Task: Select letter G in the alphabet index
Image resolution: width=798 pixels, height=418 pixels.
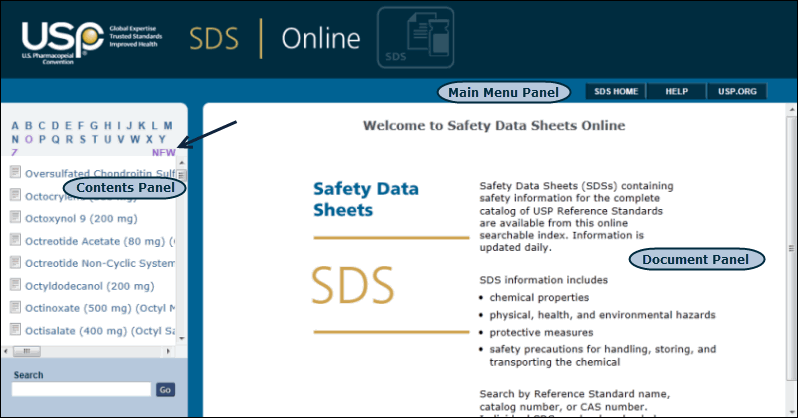Action: pos(94,126)
